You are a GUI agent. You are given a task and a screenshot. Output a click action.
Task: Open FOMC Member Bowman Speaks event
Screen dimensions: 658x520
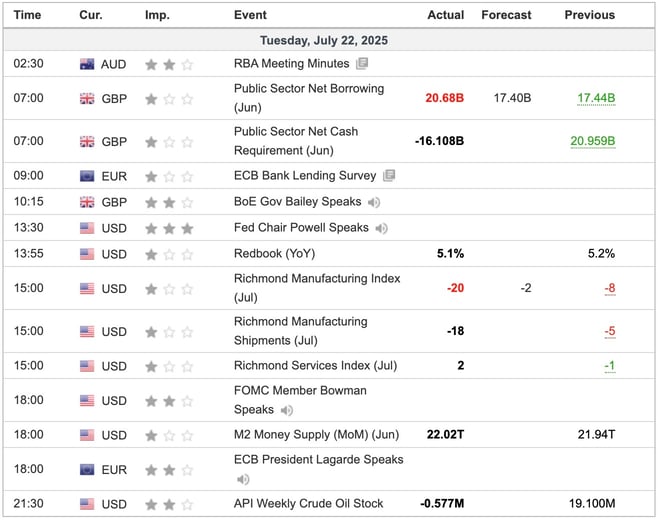pyautogui.click(x=300, y=400)
